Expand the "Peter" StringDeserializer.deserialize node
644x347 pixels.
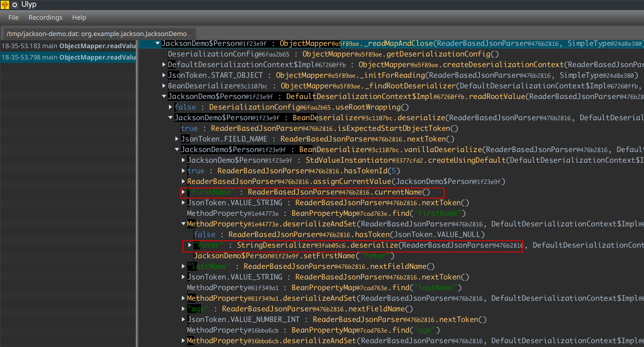[190, 245]
